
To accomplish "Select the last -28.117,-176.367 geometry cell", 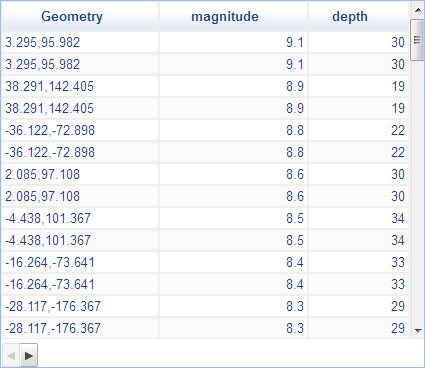I will pos(80,328).
